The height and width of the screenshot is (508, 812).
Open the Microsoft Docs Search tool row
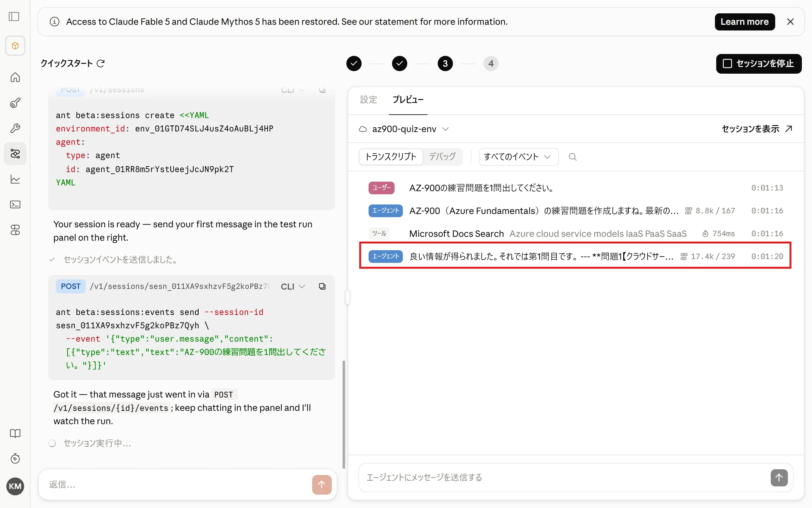(575, 233)
